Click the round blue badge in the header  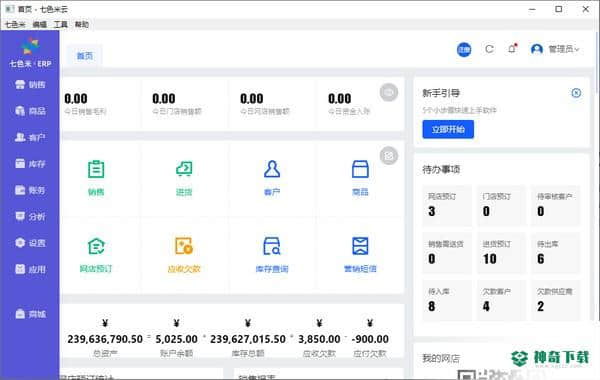pos(464,49)
